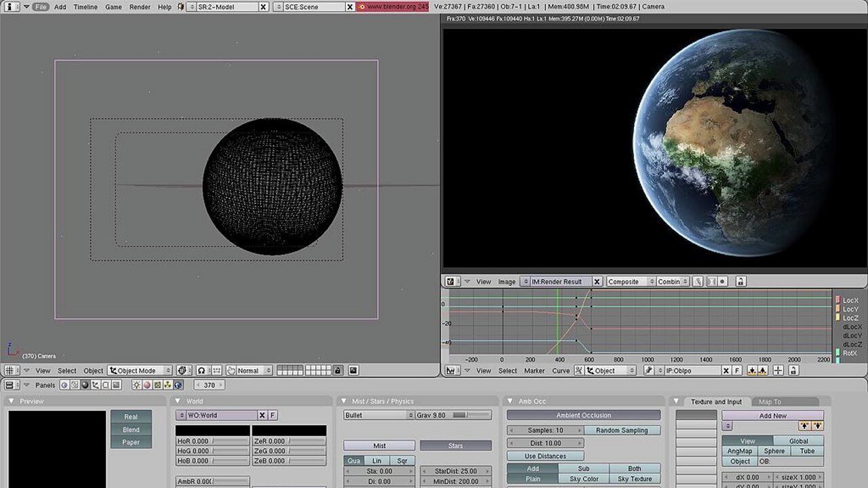Click the 3D view render image icon

[x=353, y=371]
